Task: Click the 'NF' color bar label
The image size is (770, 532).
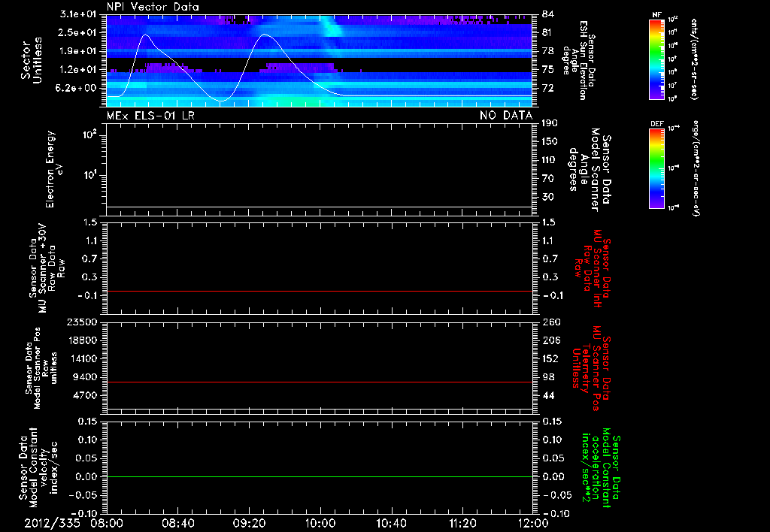Action: click(x=656, y=15)
